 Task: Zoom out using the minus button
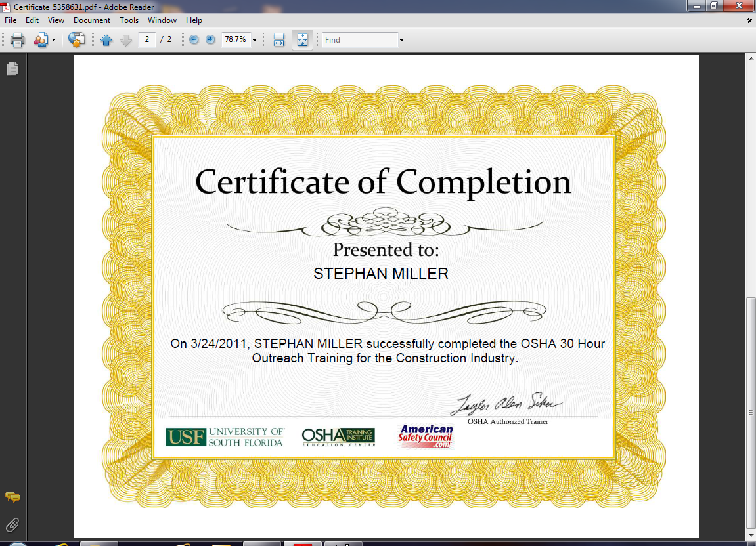(194, 39)
